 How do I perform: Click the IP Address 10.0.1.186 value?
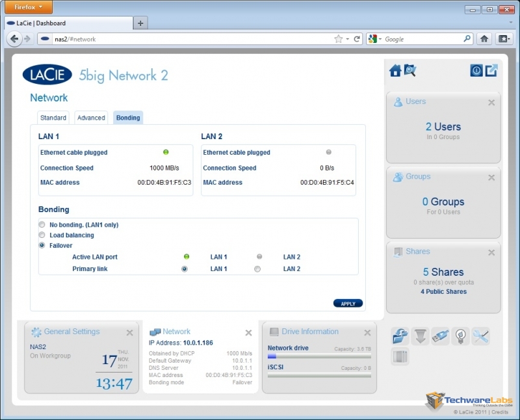point(198,343)
